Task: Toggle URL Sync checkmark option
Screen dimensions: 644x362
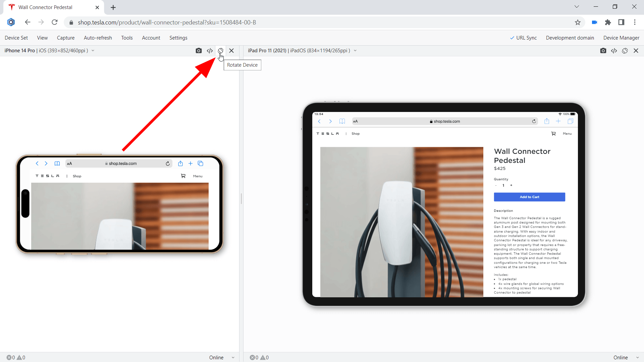Action: pos(523,38)
